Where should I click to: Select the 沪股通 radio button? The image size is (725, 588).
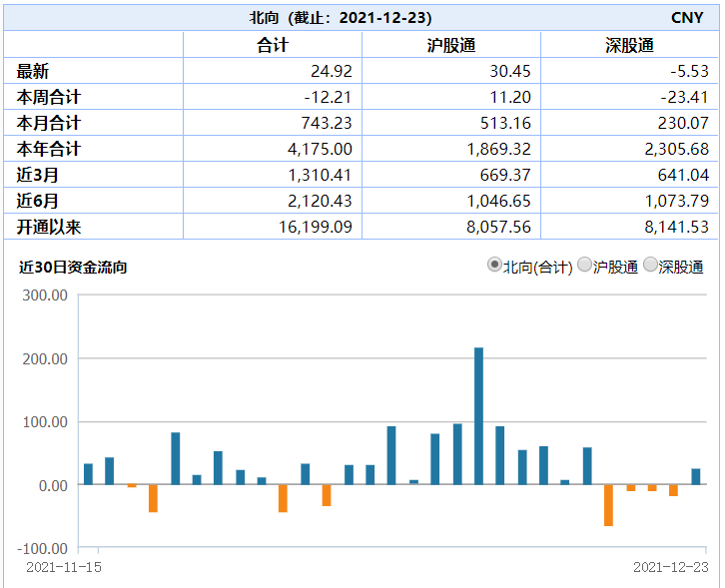585,265
